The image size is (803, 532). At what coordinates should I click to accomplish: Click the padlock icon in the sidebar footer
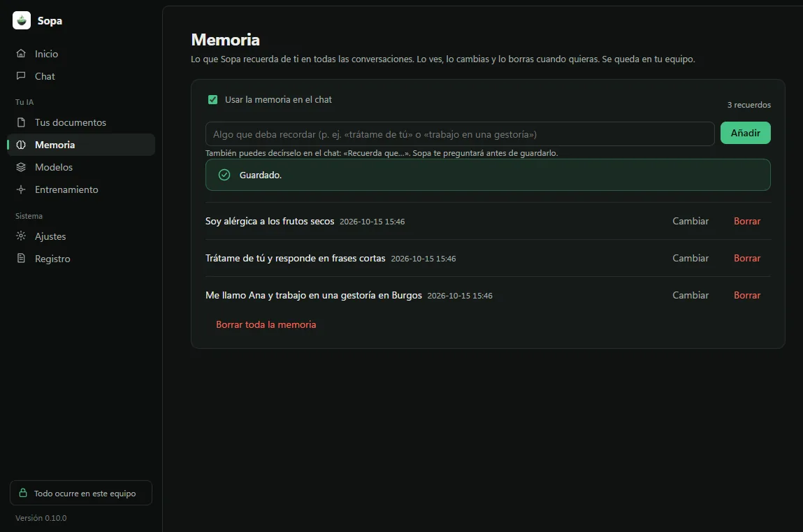23,493
